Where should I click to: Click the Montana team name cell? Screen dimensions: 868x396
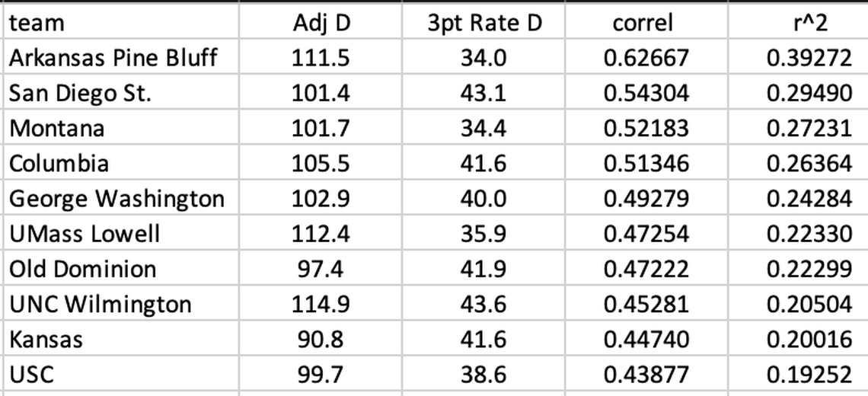(57, 128)
